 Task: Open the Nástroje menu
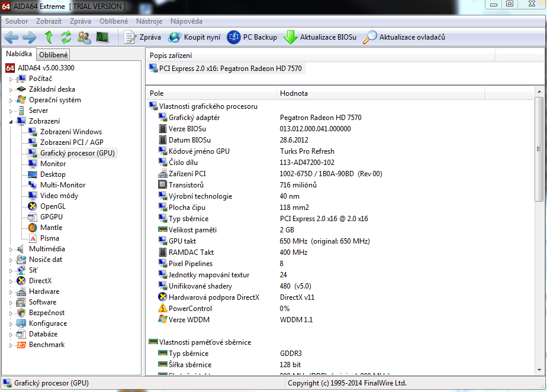coord(149,21)
